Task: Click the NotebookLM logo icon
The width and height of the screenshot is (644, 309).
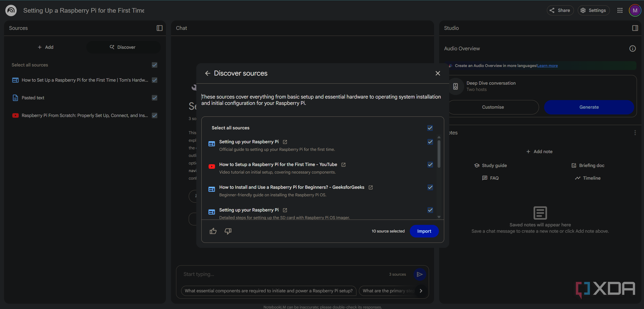Action: (x=11, y=10)
